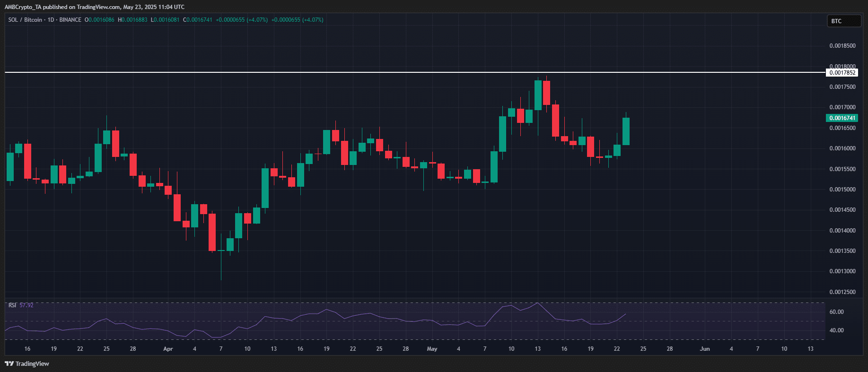The image size is (868, 372).
Task: Click the price axis label 0.0012500
Action: point(842,292)
